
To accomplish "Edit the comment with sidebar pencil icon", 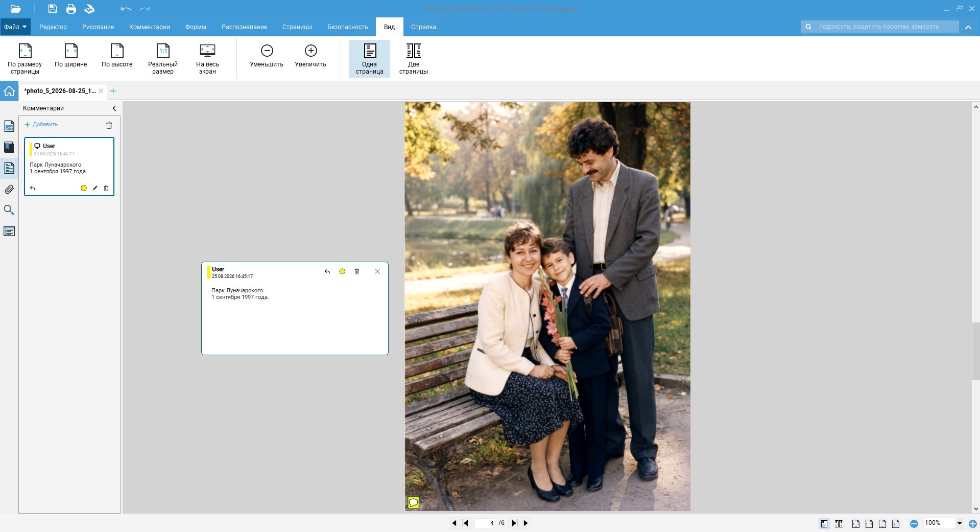I will point(95,188).
